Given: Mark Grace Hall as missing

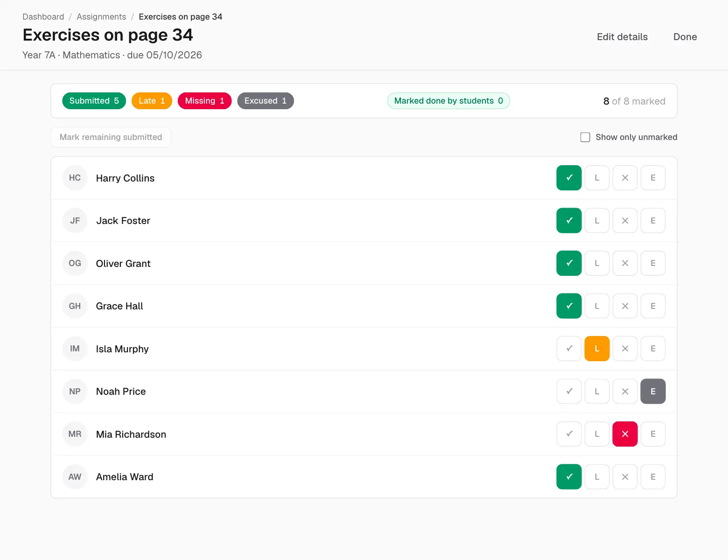Looking at the screenshot, I should [625, 306].
